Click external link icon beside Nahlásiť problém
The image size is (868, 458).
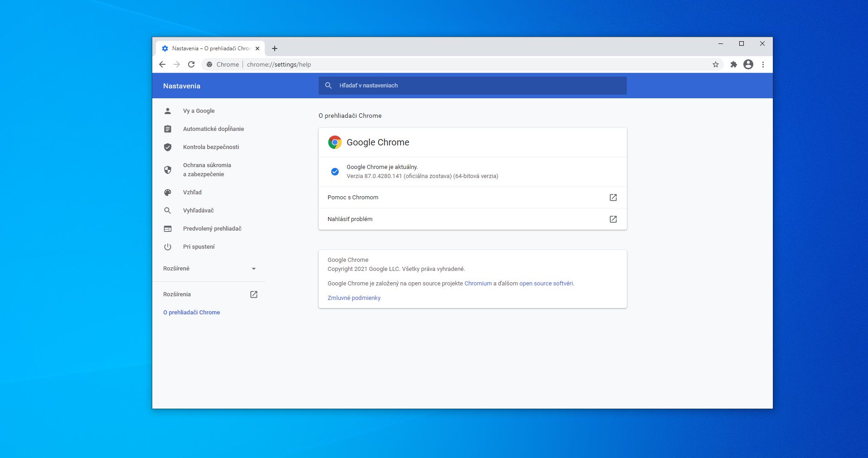coord(613,219)
